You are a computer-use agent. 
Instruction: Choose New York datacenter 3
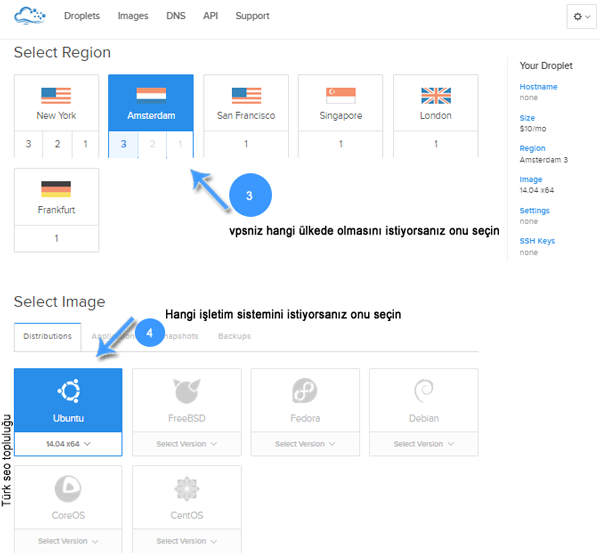click(x=28, y=144)
